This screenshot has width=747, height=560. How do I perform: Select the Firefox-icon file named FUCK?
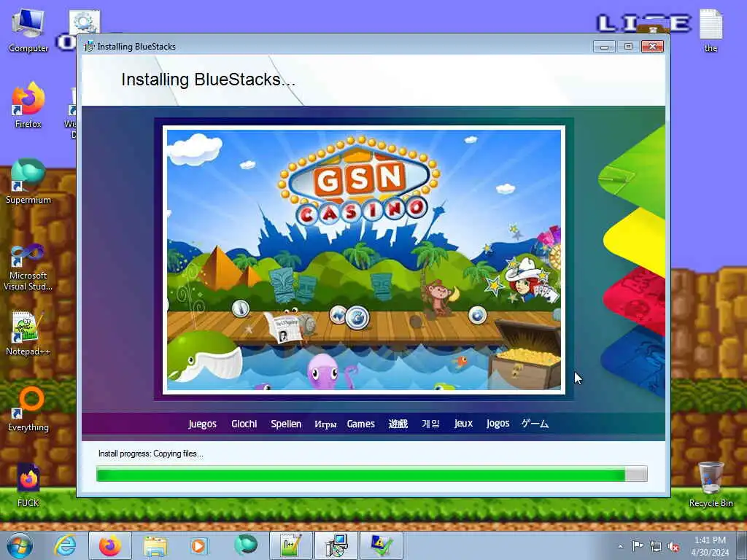click(x=28, y=485)
